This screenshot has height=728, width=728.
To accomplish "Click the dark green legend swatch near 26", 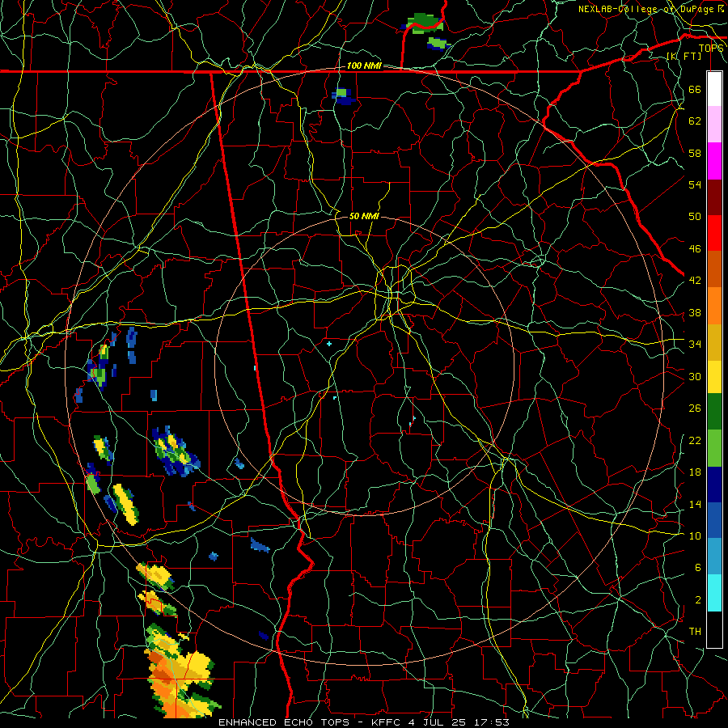I will click(x=714, y=412).
